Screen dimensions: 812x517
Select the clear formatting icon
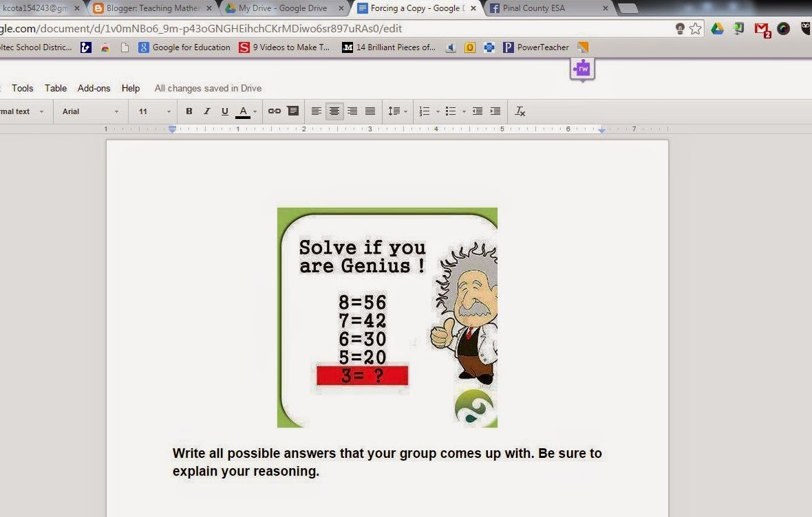[520, 111]
